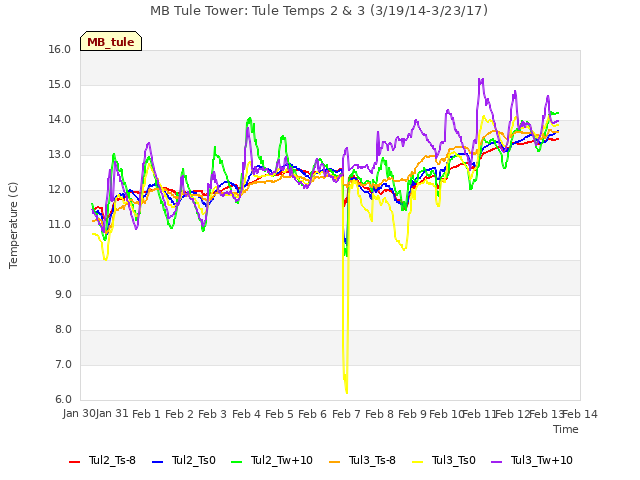Click the green Tul2_Tw+10 legend swatch
Screen dimensions: 640x480
236,462
